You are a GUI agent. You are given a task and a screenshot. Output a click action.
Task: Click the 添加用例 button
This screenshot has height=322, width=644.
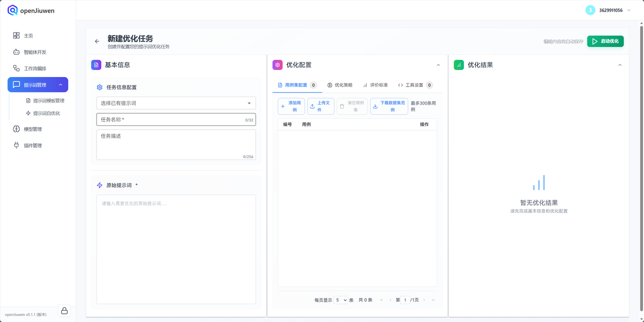pyautogui.click(x=291, y=106)
